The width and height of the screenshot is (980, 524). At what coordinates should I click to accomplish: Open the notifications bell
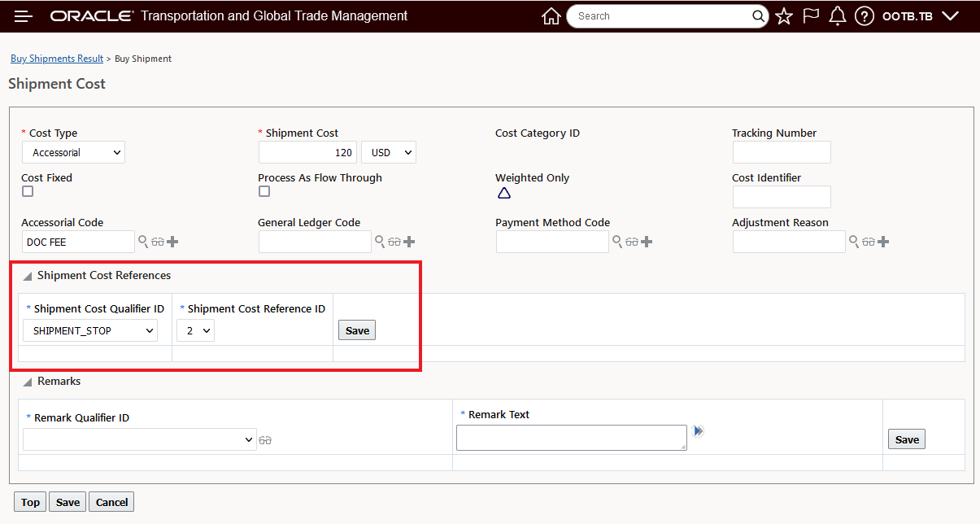pyautogui.click(x=838, y=16)
